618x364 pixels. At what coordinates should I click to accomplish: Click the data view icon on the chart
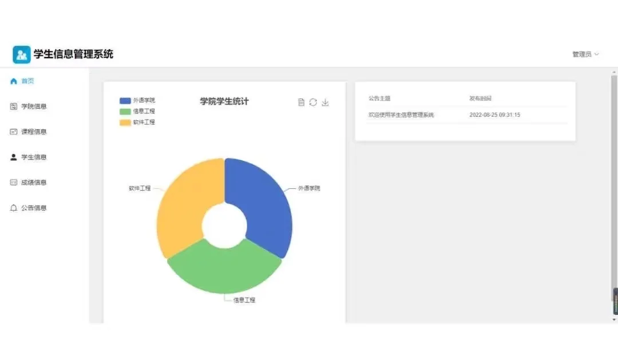(301, 102)
